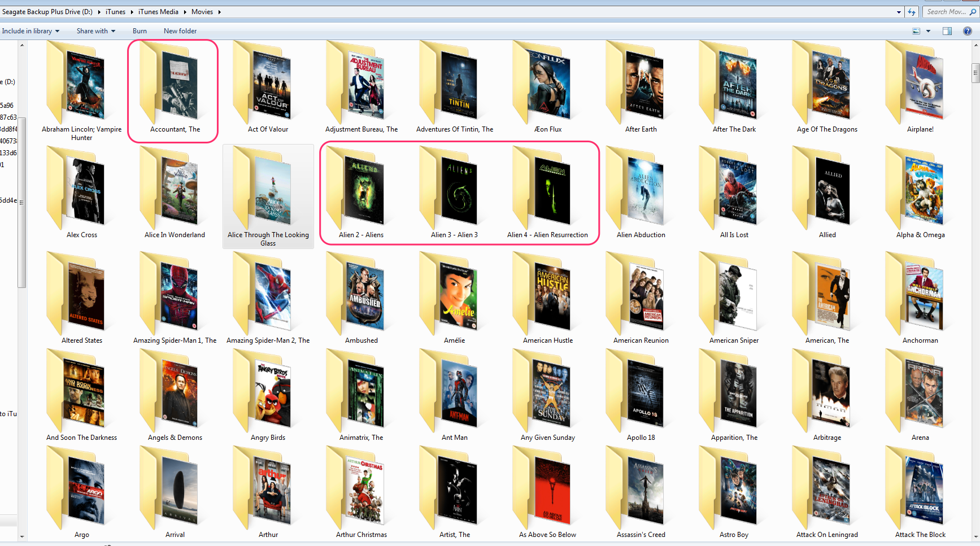The height and width of the screenshot is (546, 980).
Task: Click the change view icon button
Action: (916, 31)
